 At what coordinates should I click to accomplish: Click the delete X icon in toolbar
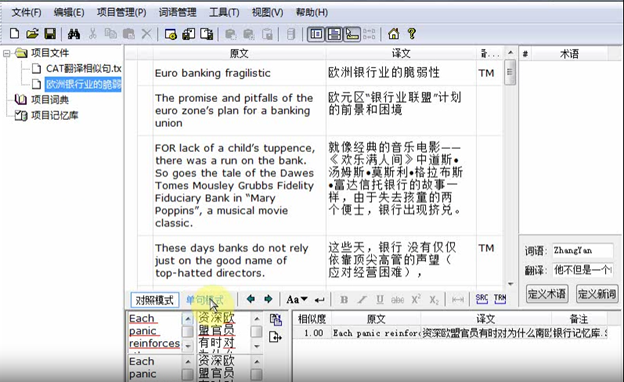coord(146,34)
